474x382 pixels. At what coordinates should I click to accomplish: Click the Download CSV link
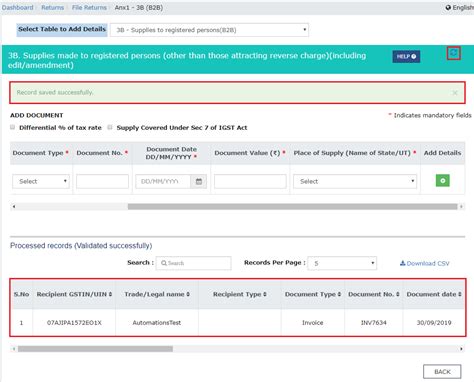[x=425, y=263]
